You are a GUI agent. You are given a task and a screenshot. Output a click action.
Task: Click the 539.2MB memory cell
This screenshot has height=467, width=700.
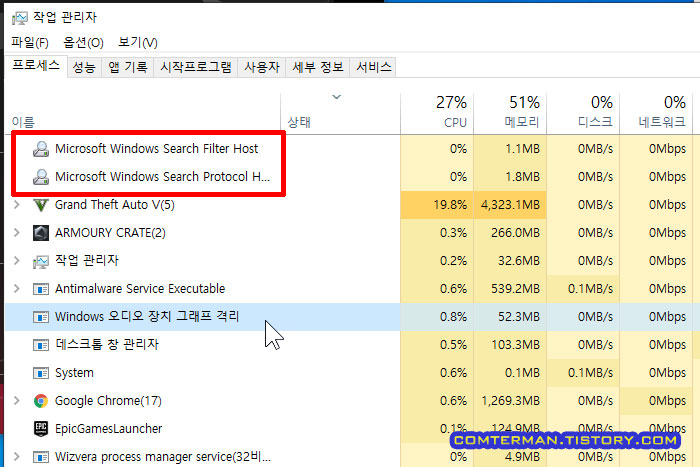[x=510, y=289]
